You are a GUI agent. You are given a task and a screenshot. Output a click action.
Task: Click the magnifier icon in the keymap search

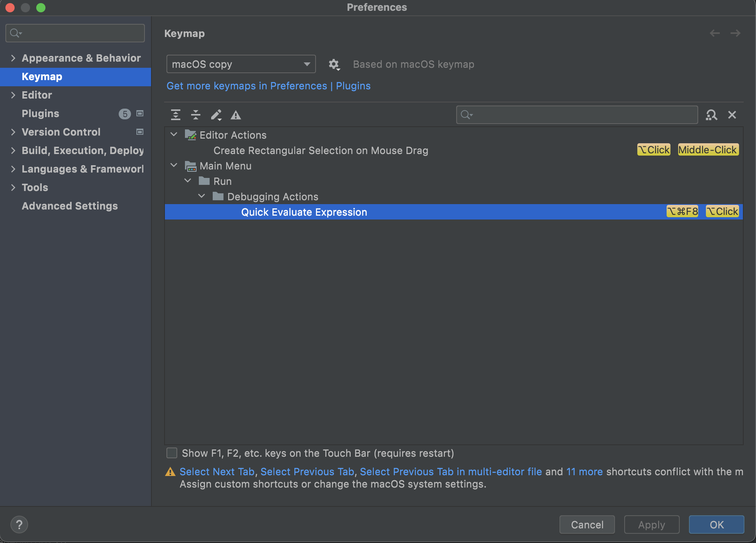(x=467, y=115)
